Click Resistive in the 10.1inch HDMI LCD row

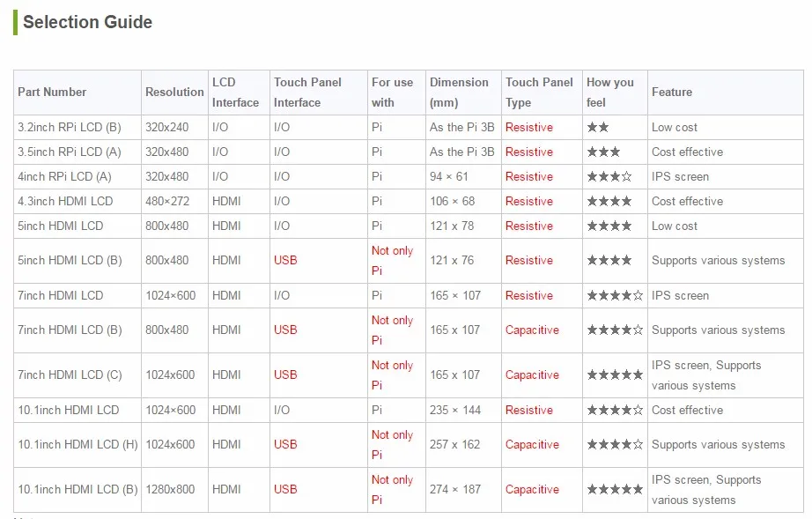pos(528,411)
